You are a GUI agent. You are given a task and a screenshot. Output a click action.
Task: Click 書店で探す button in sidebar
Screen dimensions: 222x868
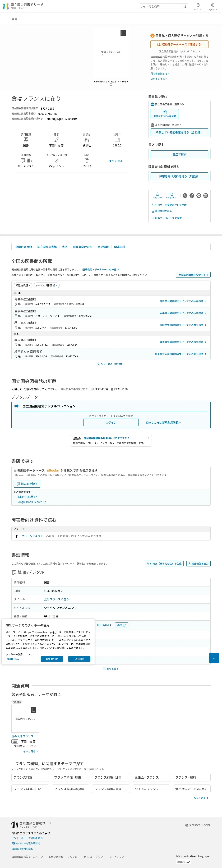(179, 154)
